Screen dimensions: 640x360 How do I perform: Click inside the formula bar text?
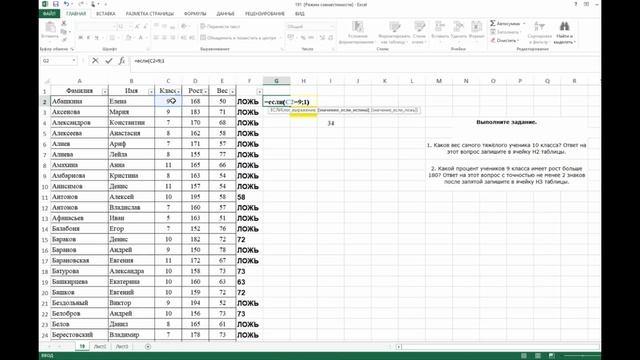point(149,60)
